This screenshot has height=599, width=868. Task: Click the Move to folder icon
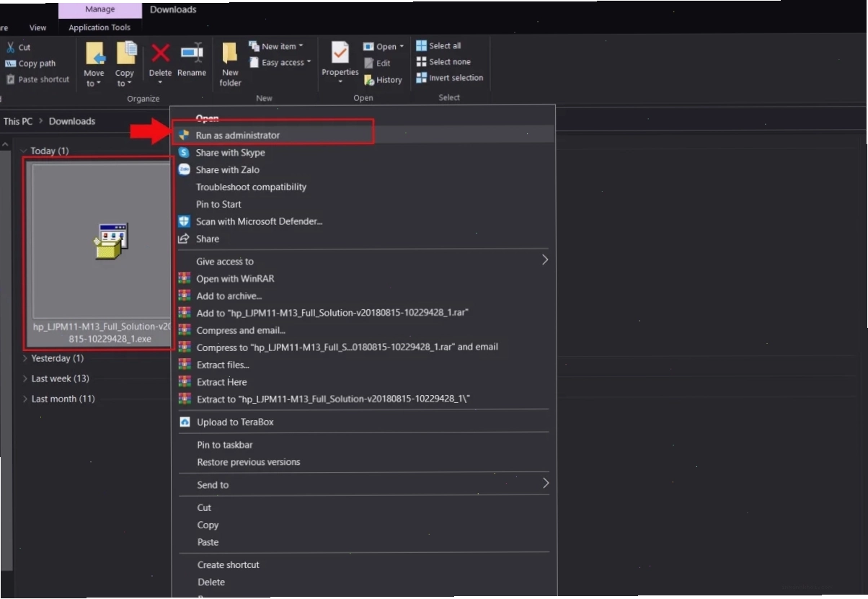[95, 54]
